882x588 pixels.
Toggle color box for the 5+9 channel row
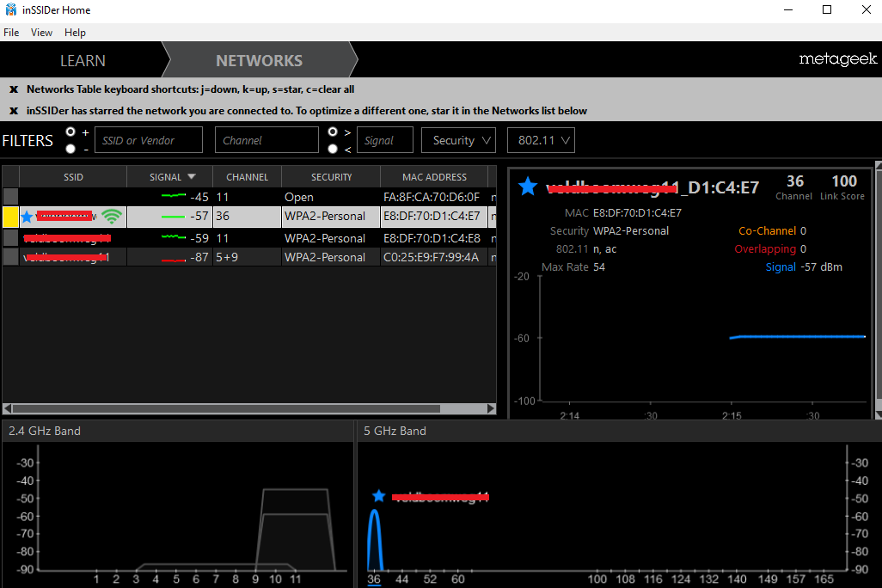(10, 257)
